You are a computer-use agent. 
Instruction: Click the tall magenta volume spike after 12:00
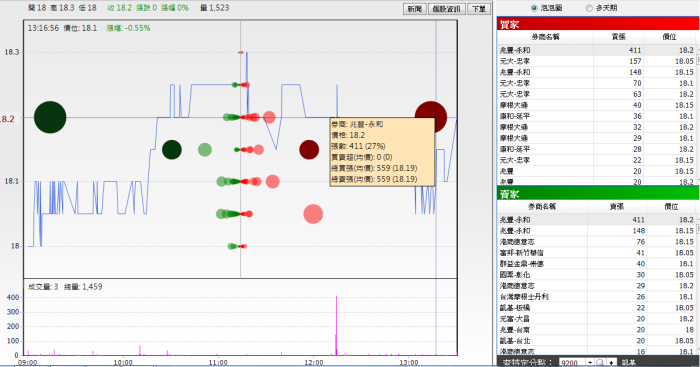(336, 325)
